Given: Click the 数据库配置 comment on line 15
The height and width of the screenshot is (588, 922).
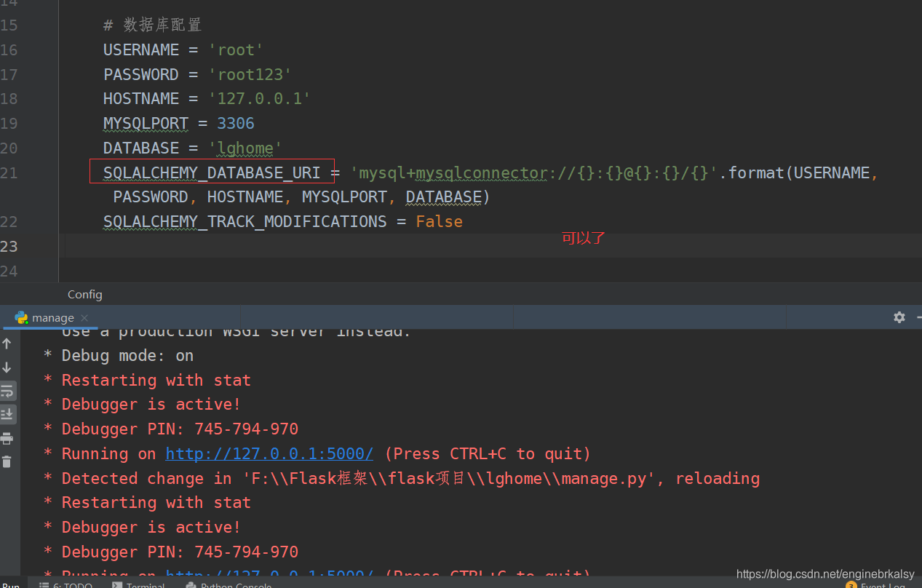Looking at the screenshot, I should [x=152, y=25].
